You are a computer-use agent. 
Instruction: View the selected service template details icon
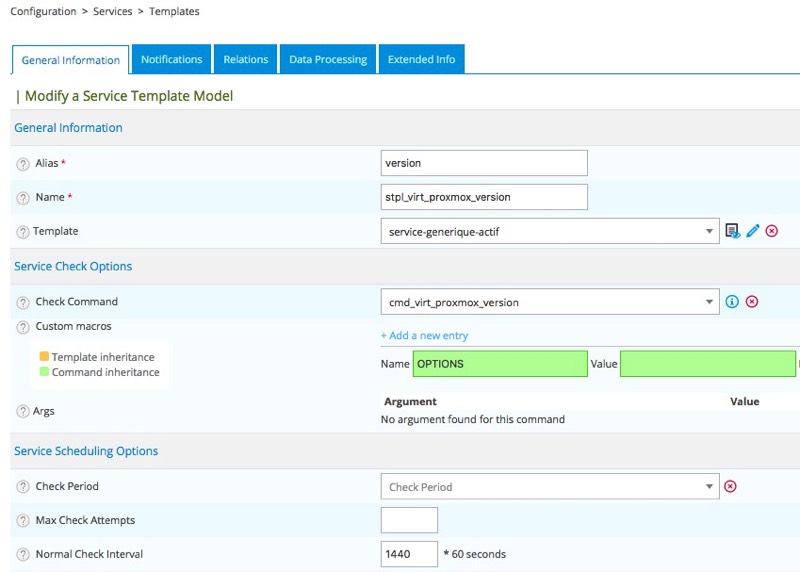pyautogui.click(x=733, y=231)
